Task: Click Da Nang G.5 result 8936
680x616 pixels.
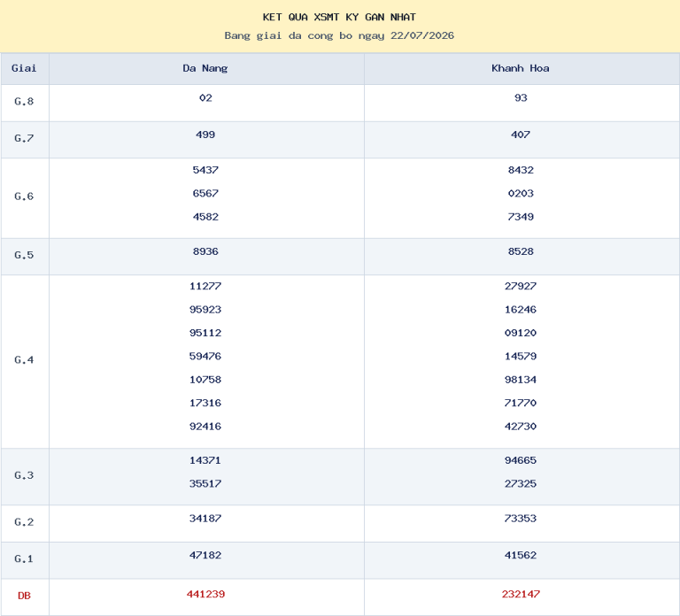Action: (x=205, y=251)
